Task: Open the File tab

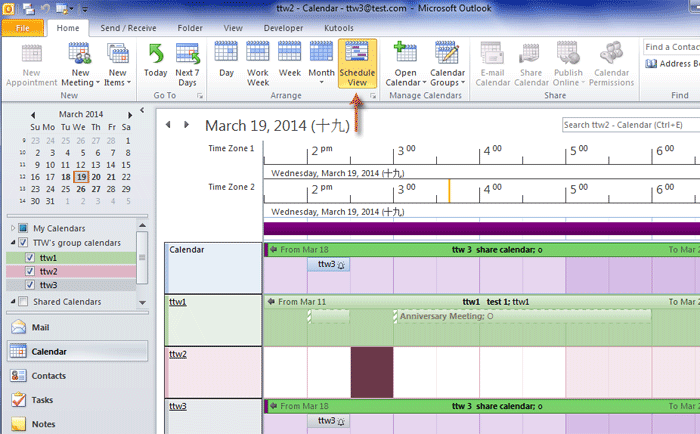Action: click(22, 28)
